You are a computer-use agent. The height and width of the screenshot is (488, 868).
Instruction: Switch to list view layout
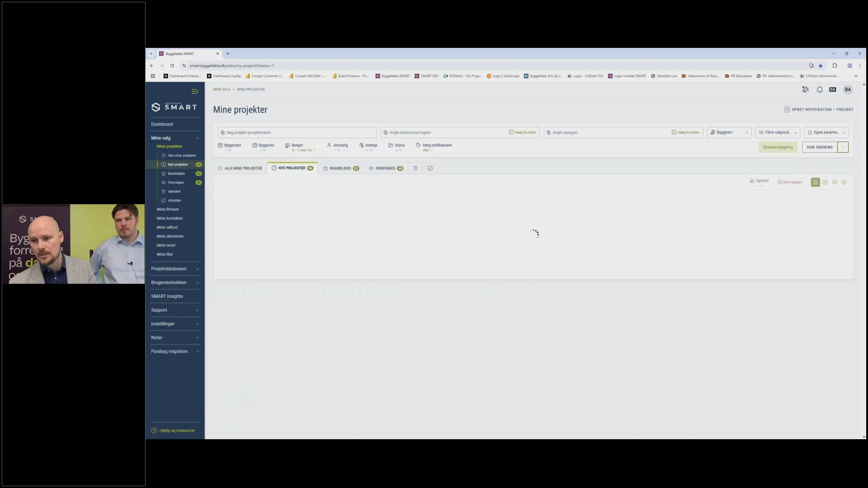pyautogui.click(x=815, y=182)
